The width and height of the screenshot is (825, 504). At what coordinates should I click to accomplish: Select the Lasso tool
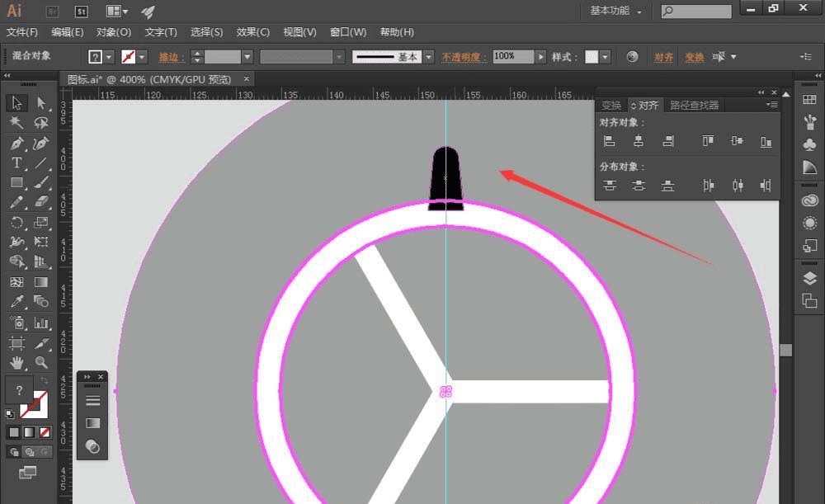(x=41, y=123)
